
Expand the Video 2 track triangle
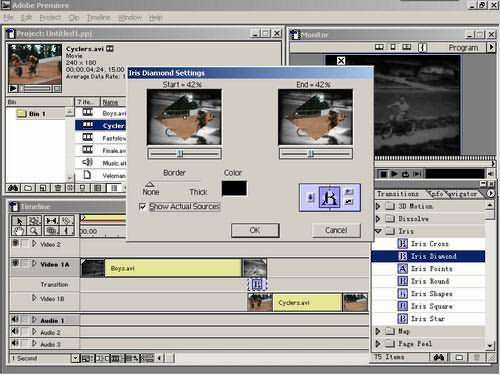pos(34,244)
